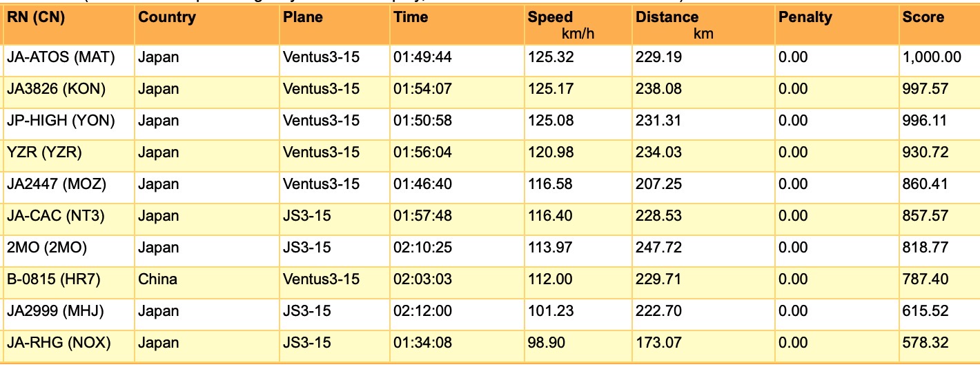Viewport: 980px width, 367px height.
Task: Click the 1,000.00 score cell
Action: pyautogui.click(x=931, y=57)
